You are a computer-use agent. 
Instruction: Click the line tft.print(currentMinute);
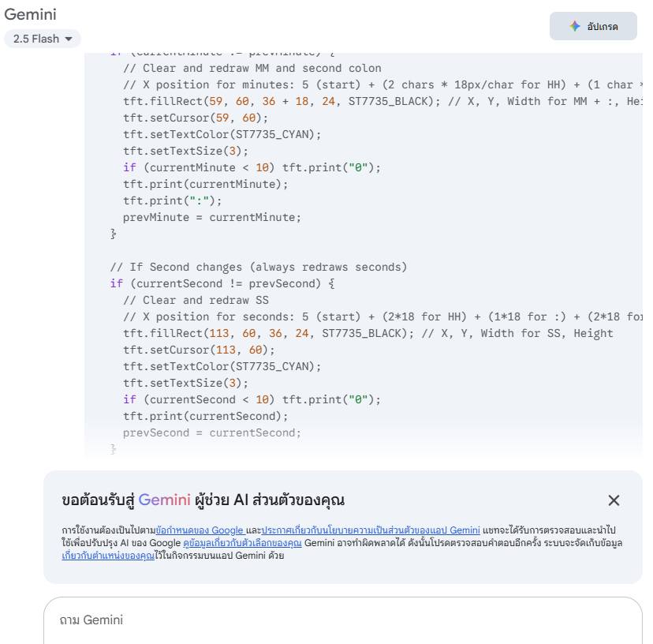coord(205,184)
